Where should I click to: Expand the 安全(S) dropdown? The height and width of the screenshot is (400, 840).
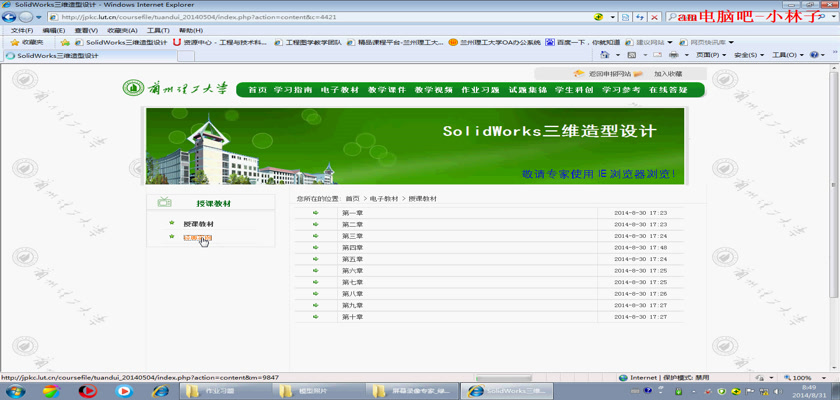pyautogui.click(x=749, y=55)
